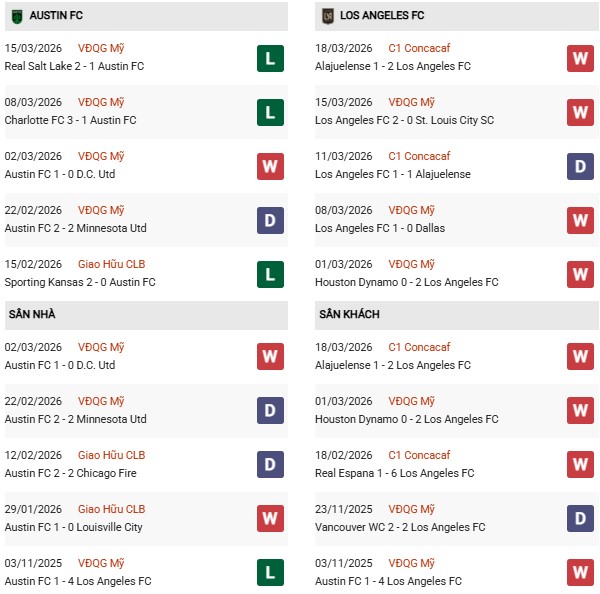The image size is (600, 594).
Task: Click the Austin FC club crest
Action: (x=16, y=16)
